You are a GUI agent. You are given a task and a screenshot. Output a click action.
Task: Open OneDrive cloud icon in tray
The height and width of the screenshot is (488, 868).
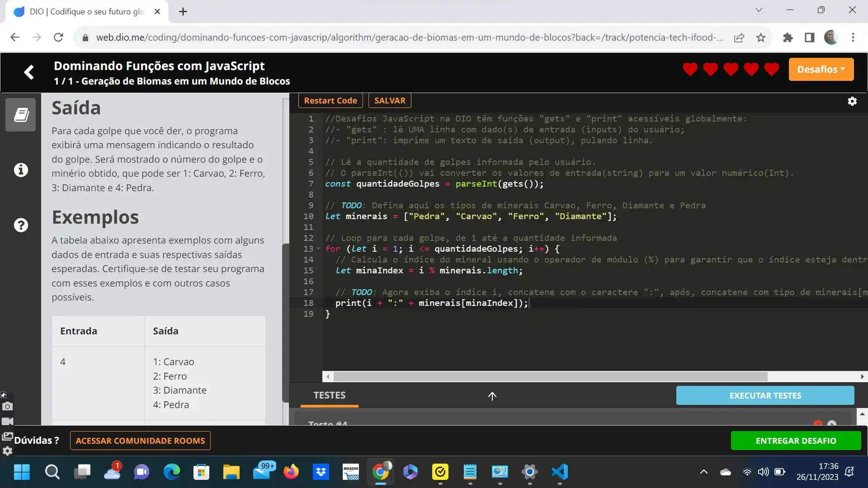coord(726,472)
